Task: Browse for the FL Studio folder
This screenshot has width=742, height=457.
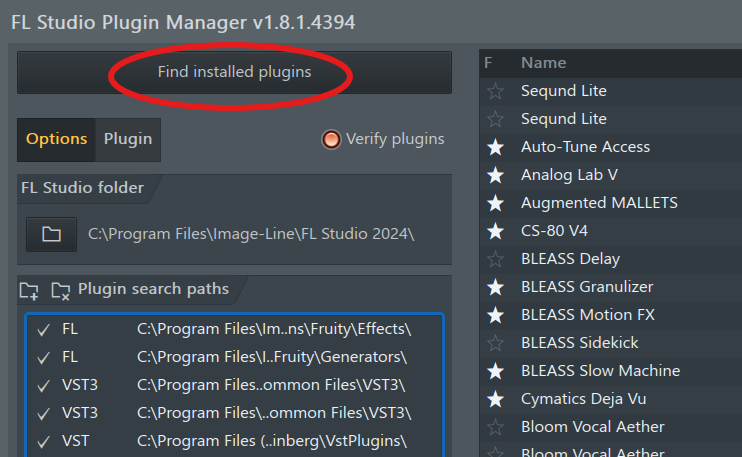Action: 51,234
